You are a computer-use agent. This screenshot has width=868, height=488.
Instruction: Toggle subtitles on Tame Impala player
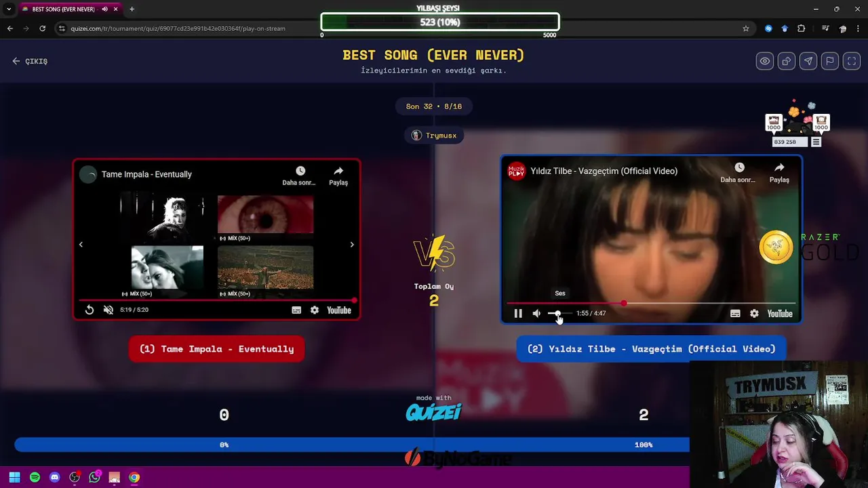pos(296,310)
